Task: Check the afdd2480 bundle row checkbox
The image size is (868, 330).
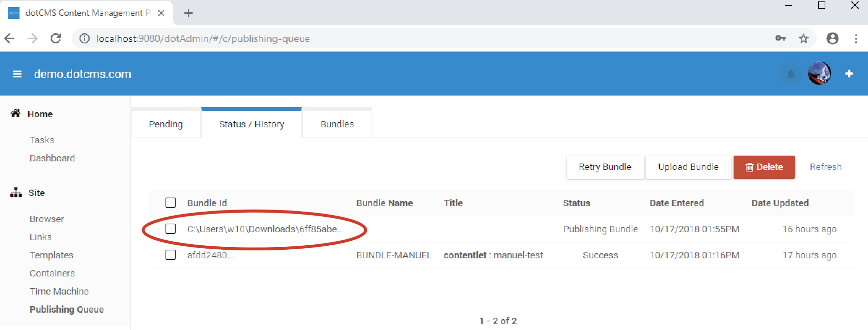Action: coord(171,255)
